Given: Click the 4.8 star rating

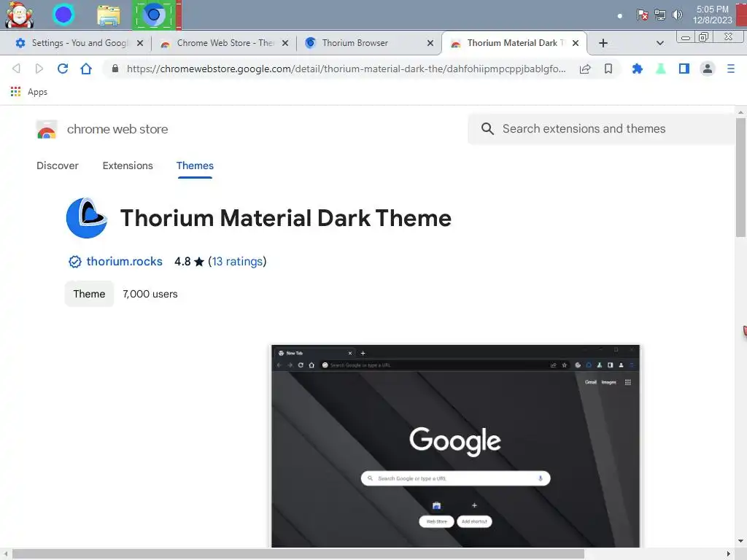Looking at the screenshot, I should 189,262.
